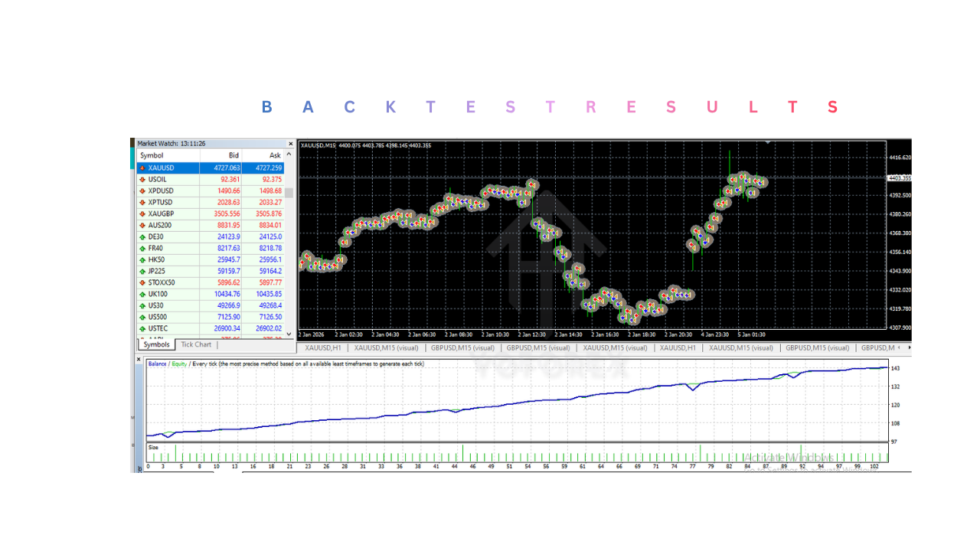The image size is (980, 551).
Task: Click the Market Watch scrollbar thumb
Action: 289,193
